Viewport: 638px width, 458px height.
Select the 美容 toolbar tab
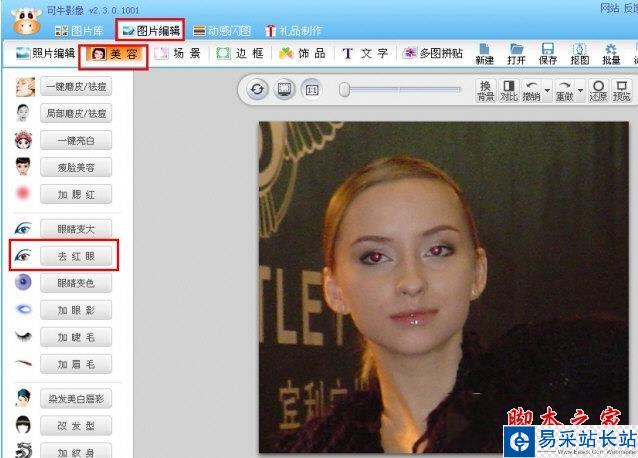click(x=114, y=54)
